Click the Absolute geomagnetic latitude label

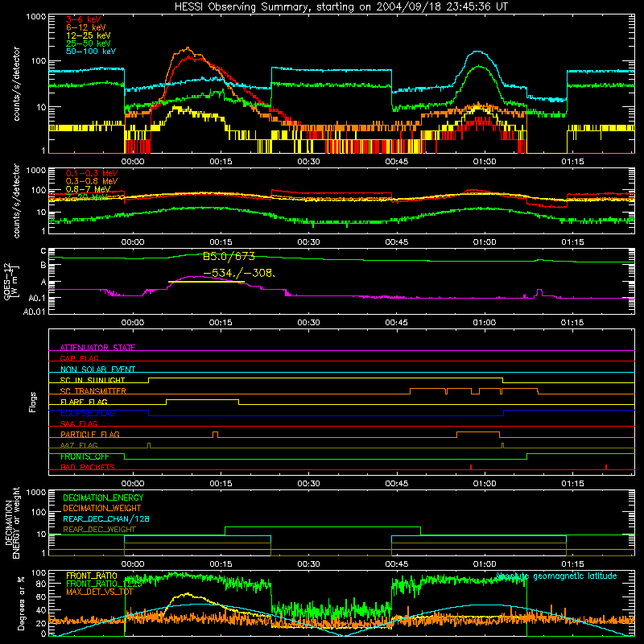(x=556, y=576)
